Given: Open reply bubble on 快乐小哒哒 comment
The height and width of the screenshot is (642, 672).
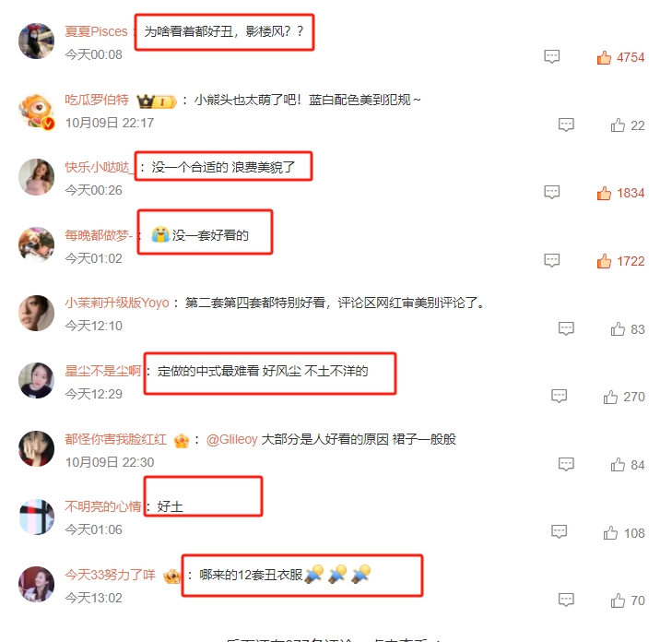Looking at the screenshot, I should point(551,192).
